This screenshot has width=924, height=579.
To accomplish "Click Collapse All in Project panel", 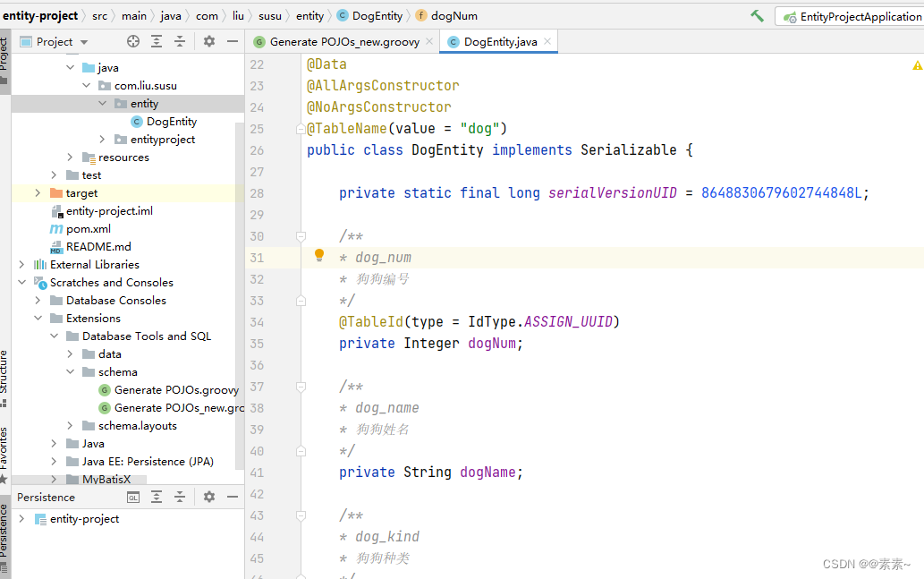I will pyautogui.click(x=180, y=41).
